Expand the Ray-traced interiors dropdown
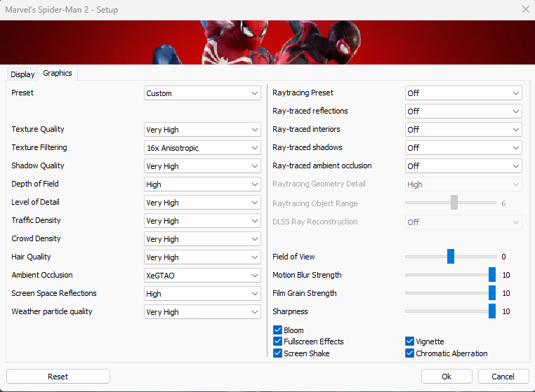The height and width of the screenshot is (392, 535). pyautogui.click(x=463, y=130)
